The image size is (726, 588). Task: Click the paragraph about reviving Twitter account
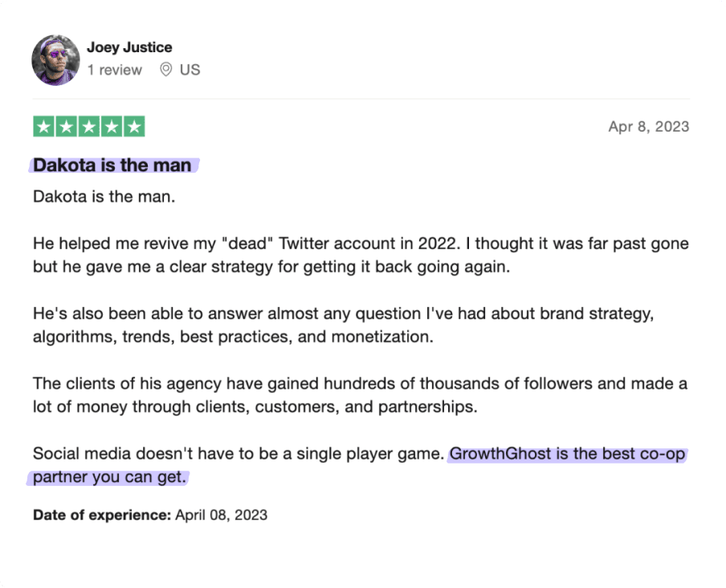(x=361, y=255)
